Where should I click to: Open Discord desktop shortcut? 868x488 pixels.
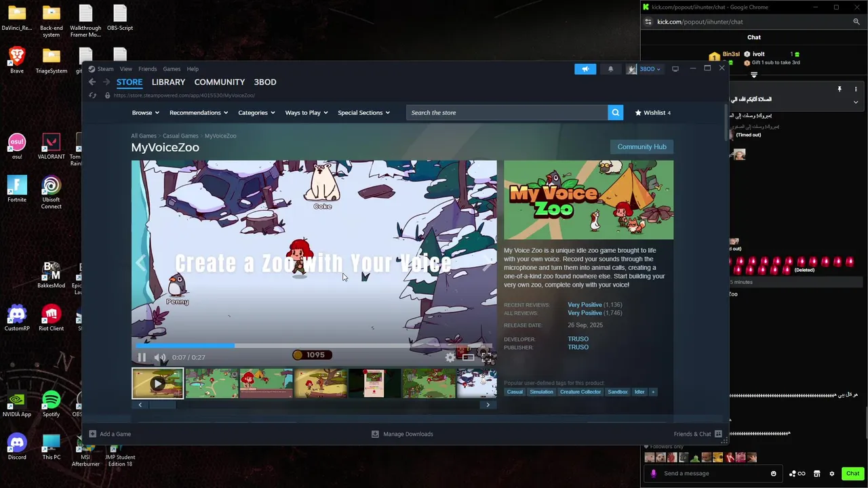(17, 447)
